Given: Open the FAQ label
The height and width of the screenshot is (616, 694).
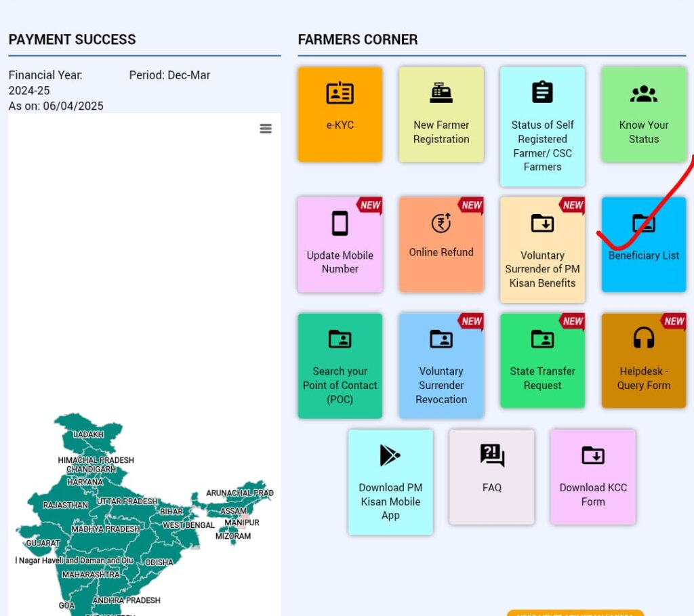Looking at the screenshot, I should [492, 488].
